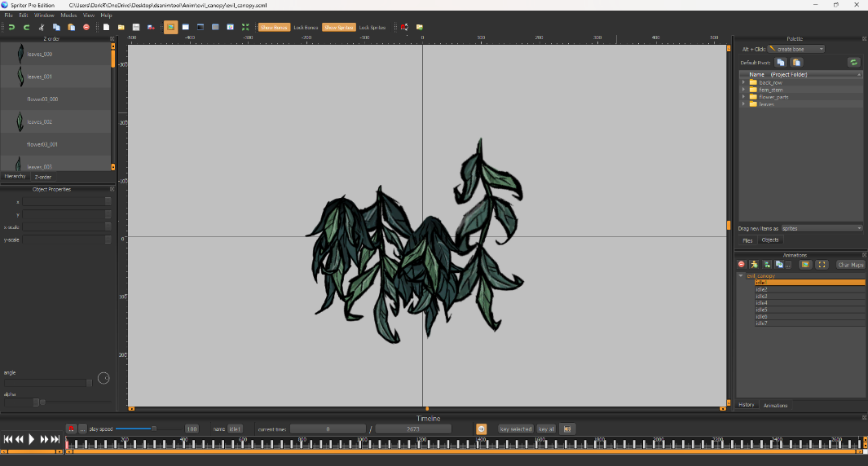Click the green zoom-to-fit arrows icon
Viewport: 868px width, 466px height.
tap(245, 27)
